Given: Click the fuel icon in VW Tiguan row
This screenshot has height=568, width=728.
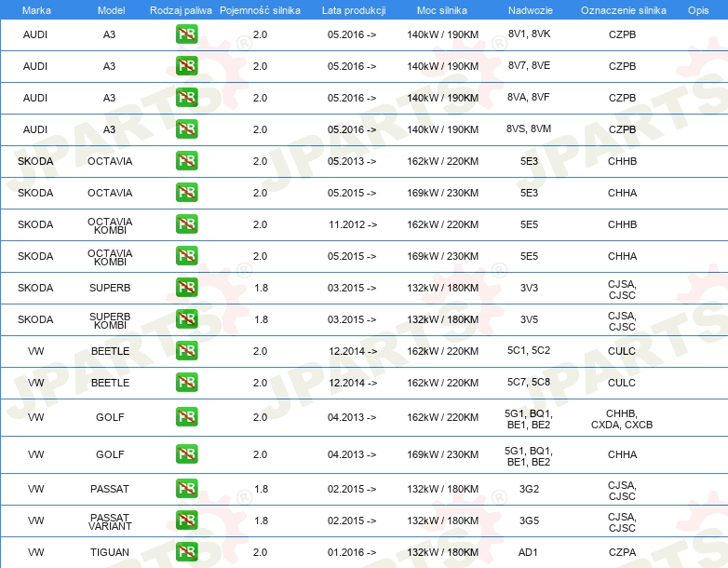Looking at the screenshot, I should [x=186, y=552].
